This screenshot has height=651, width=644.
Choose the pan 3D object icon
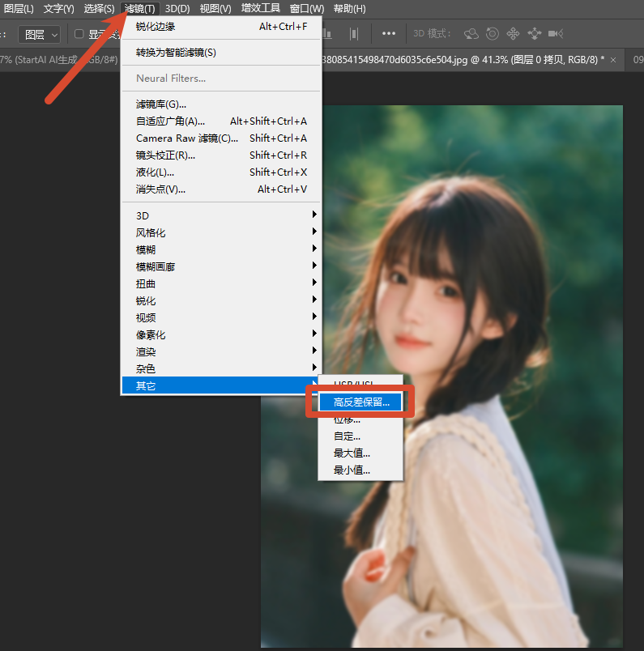[x=513, y=34]
